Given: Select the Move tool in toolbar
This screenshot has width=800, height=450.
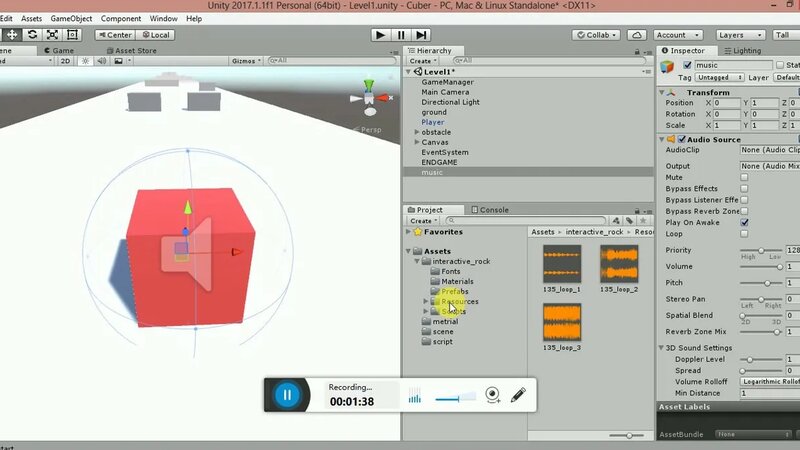Looking at the screenshot, I should coord(12,35).
